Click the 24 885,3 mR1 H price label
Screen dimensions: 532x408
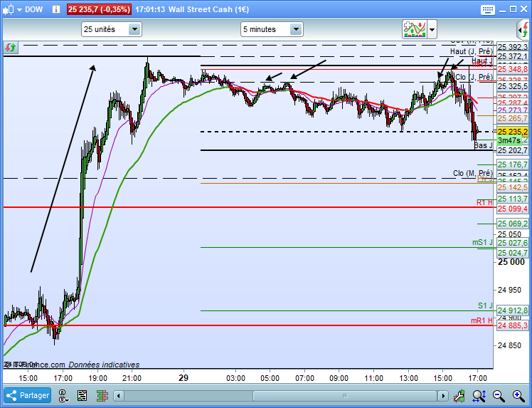tap(513, 326)
